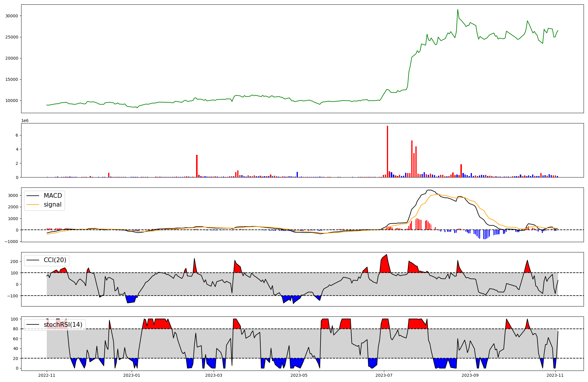This screenshot has height=382, width=588.
Task: Click the 200 tick on CCI axis
Action: tap(14, 261)
